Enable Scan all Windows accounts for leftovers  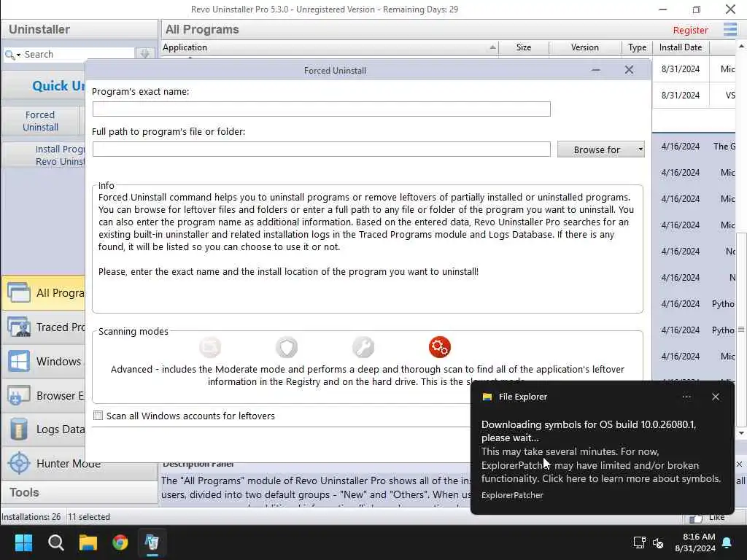[98, 416]
